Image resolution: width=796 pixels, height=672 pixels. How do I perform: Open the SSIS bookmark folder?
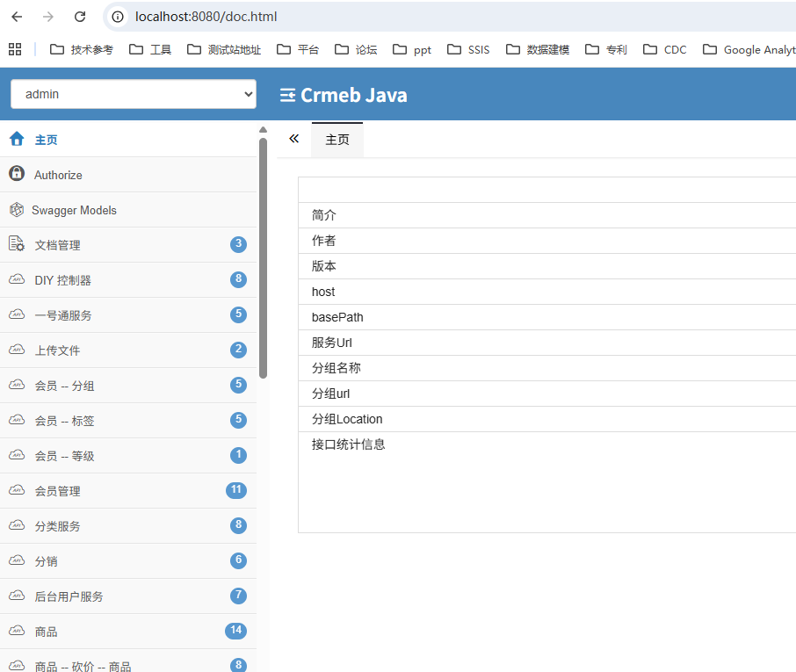[468, 50]
